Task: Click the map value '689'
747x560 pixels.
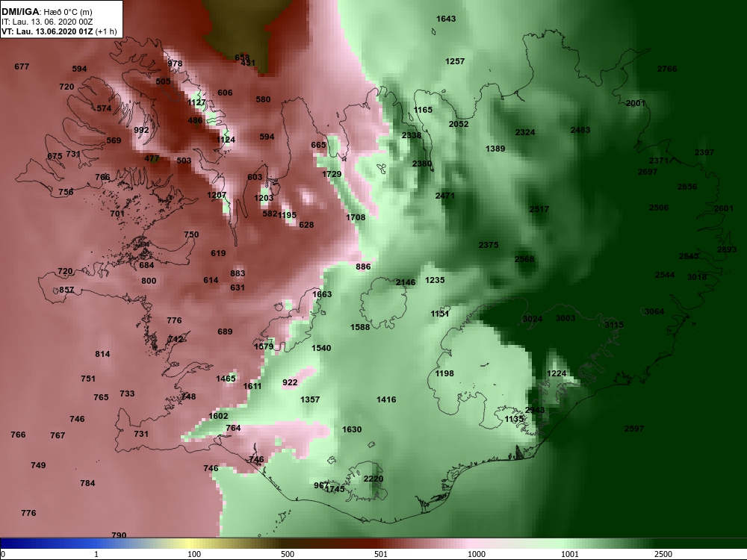Action: coord(225,332)
